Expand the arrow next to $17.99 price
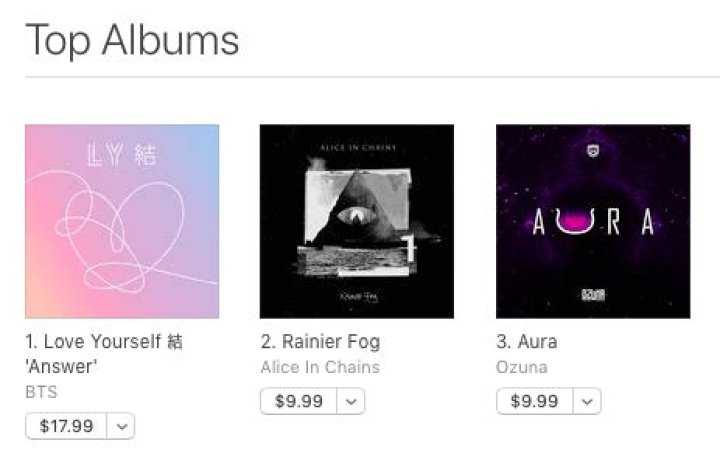This screenshot has height=471, width=720. click(x=120, y=426)
